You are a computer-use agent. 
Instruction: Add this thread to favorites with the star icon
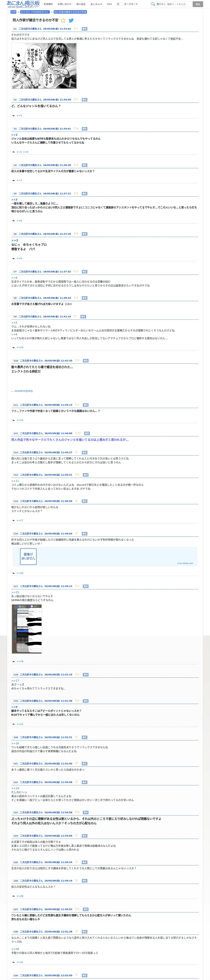(x=63, y=20)
